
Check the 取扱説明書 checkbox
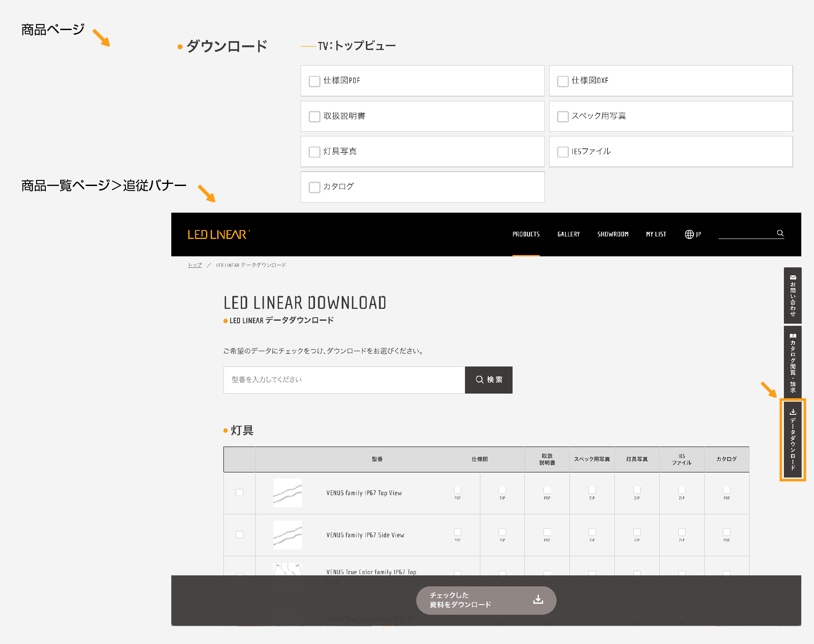point(315,117)
